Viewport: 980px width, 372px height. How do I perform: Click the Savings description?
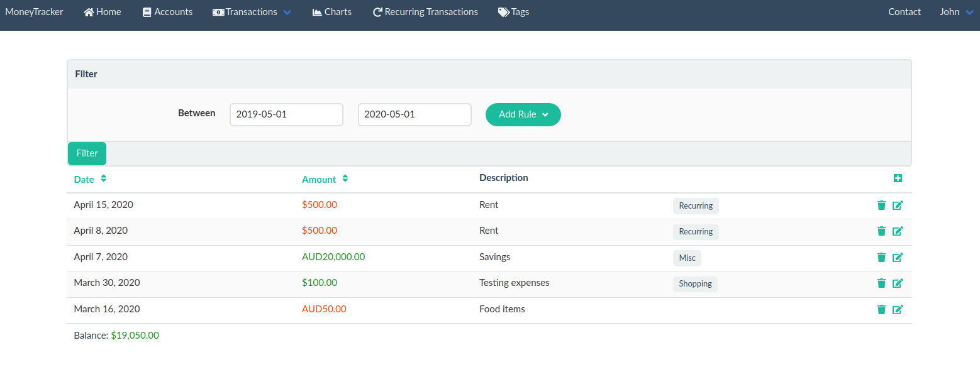tap(494, 257)
